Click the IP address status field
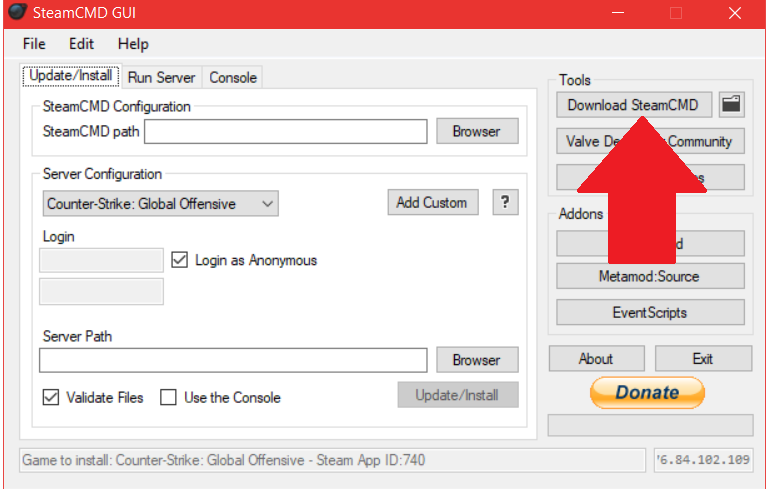Screen dimensions: 767x490 coord(703,460)
